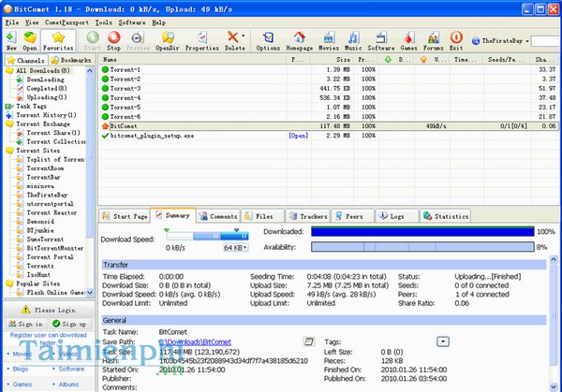Click the Download Speed limit slider
Viewport: 562px width, 392px height.
pos(207,236)
